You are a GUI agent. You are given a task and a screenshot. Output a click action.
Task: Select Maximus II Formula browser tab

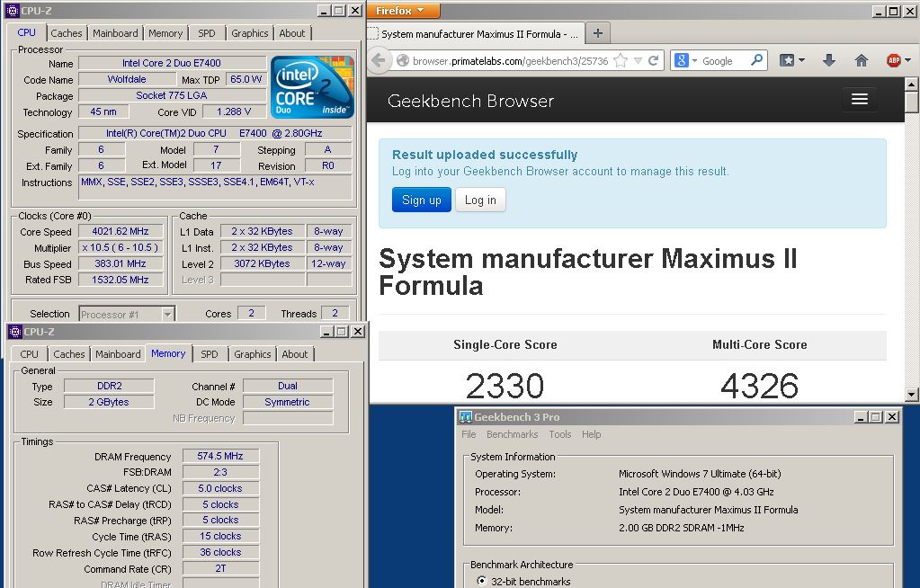coord(475,34)
